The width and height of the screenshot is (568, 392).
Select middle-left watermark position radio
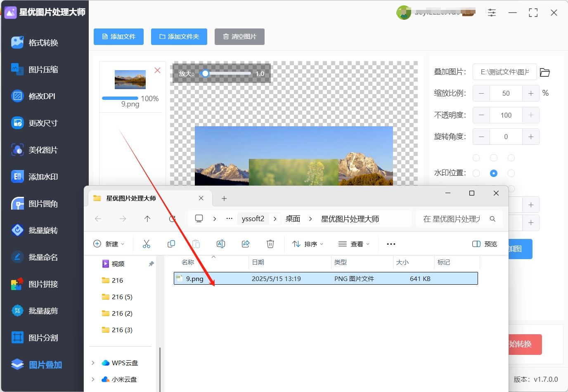coord(476,173)
